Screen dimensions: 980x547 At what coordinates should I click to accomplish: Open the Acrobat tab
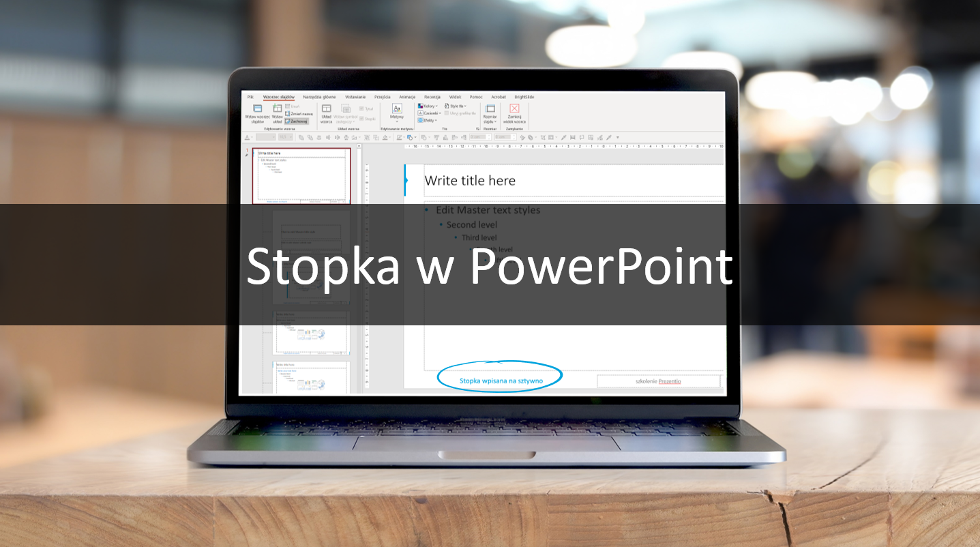point(499,97)
